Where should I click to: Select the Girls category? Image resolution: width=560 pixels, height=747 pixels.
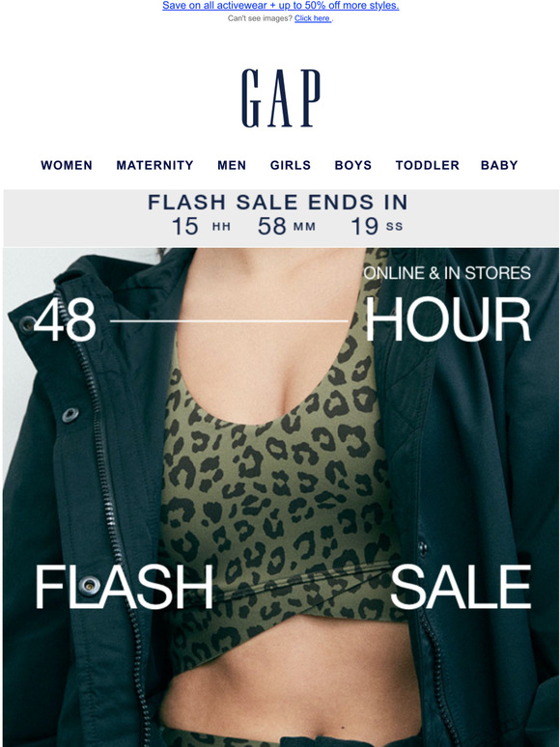pyautogui.click(x=291, y=165)
